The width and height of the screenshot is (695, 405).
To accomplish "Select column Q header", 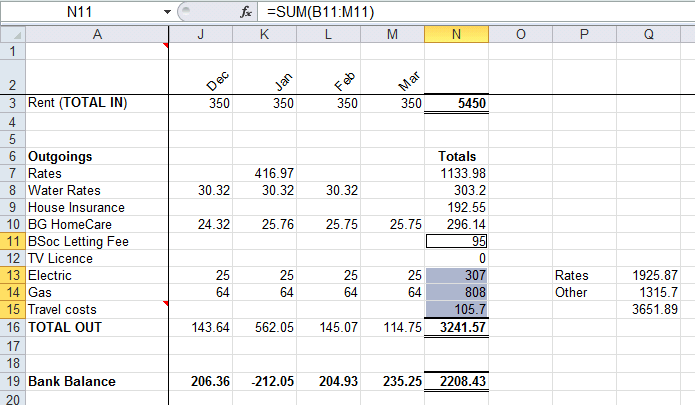I will click(x=649, y=34).
